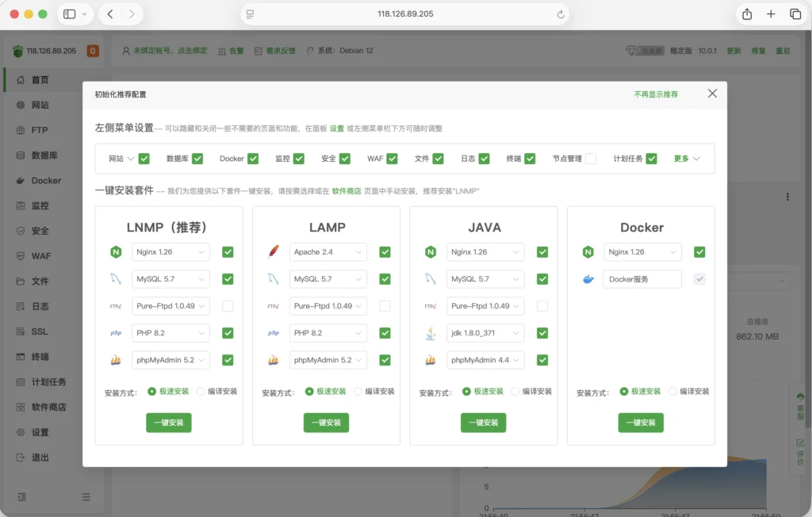Click the 未绑定帐号，点击绑定 link
Viewport: 812px width, 517px height.
170,51
